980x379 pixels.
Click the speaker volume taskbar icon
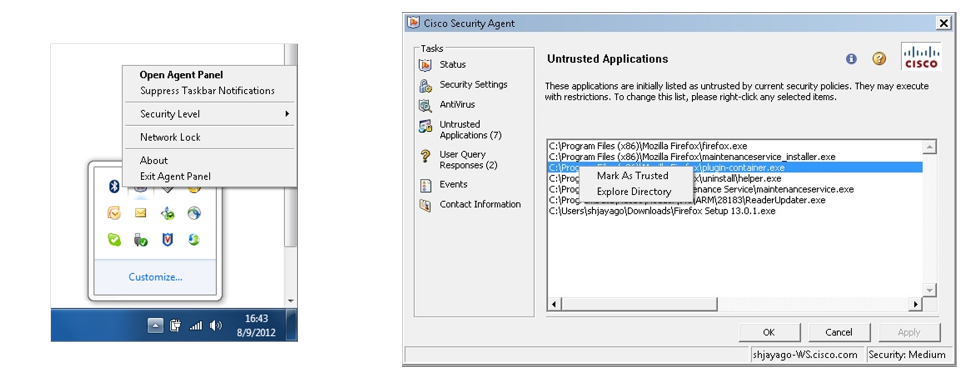[216, 325]
